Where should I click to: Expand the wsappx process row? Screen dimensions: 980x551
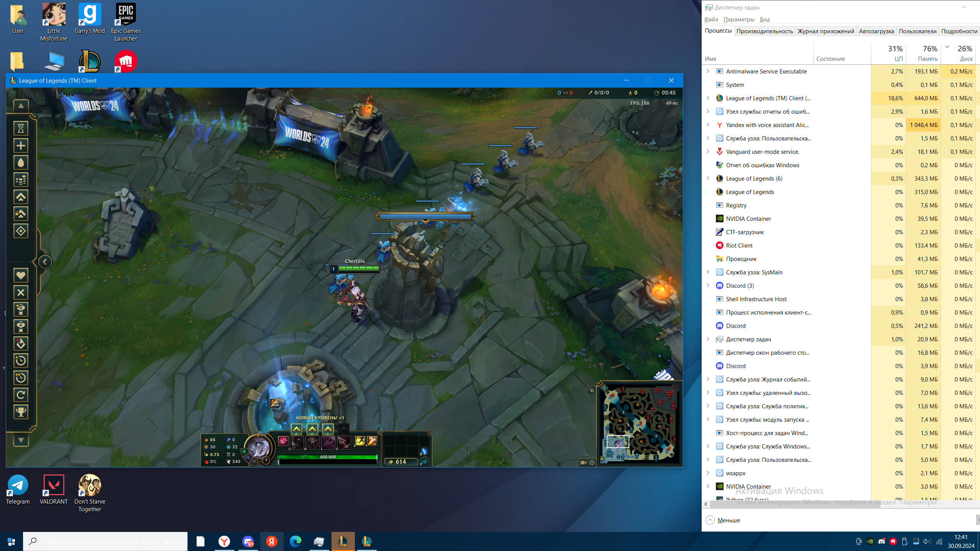click(x=708, y=473)
